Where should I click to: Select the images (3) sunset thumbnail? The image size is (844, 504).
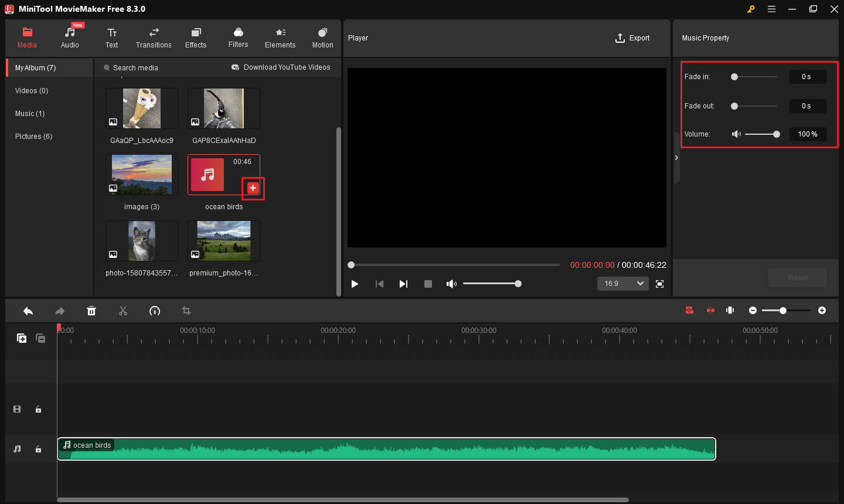coord(142,175)
